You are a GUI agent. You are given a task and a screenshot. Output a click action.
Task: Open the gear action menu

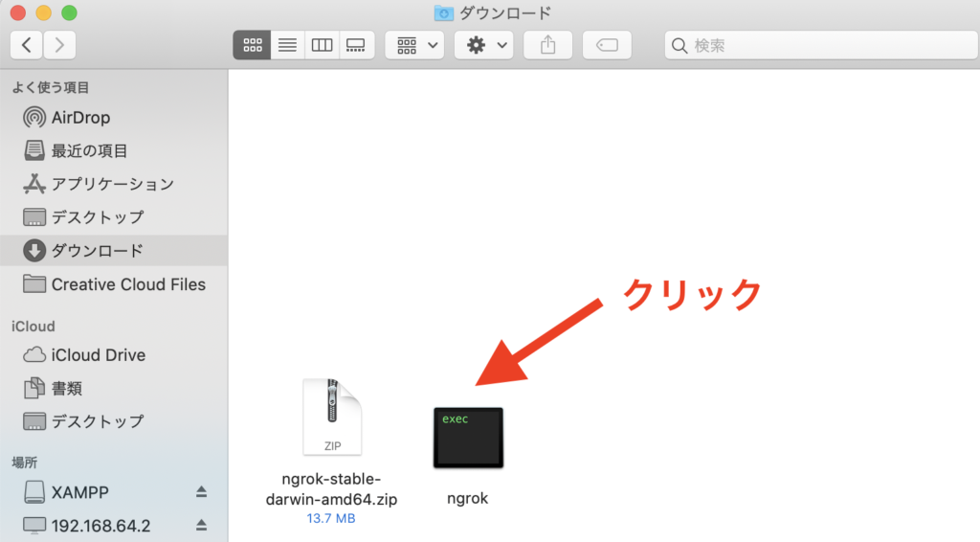(x=483, y=45)
